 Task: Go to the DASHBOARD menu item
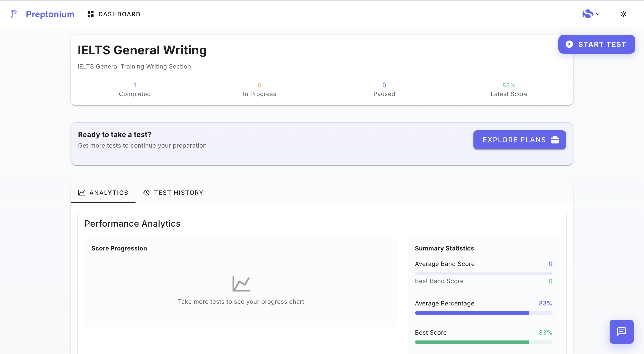pos(114,14)
